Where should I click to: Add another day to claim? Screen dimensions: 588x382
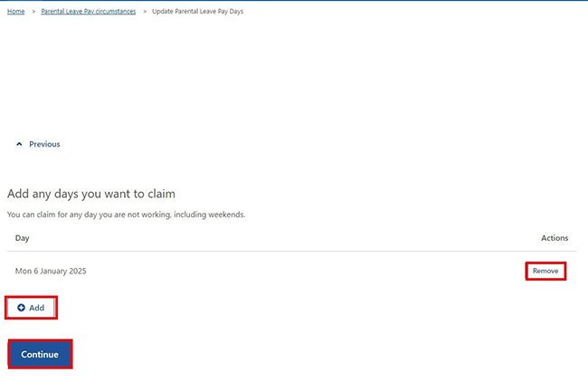click(31, 308)
